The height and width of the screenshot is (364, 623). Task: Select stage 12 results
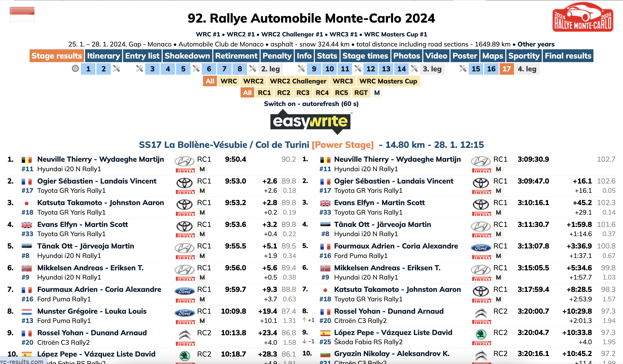371,69
